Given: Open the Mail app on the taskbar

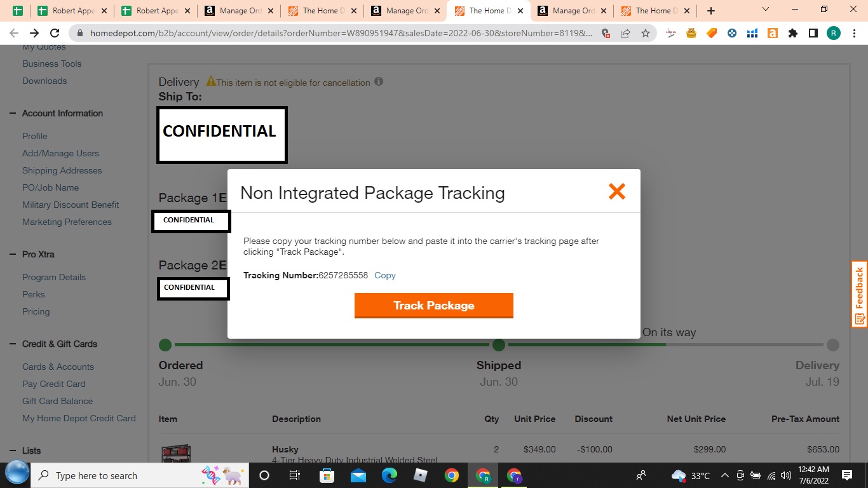Looking at the screenshot, I should click(358, 475).
